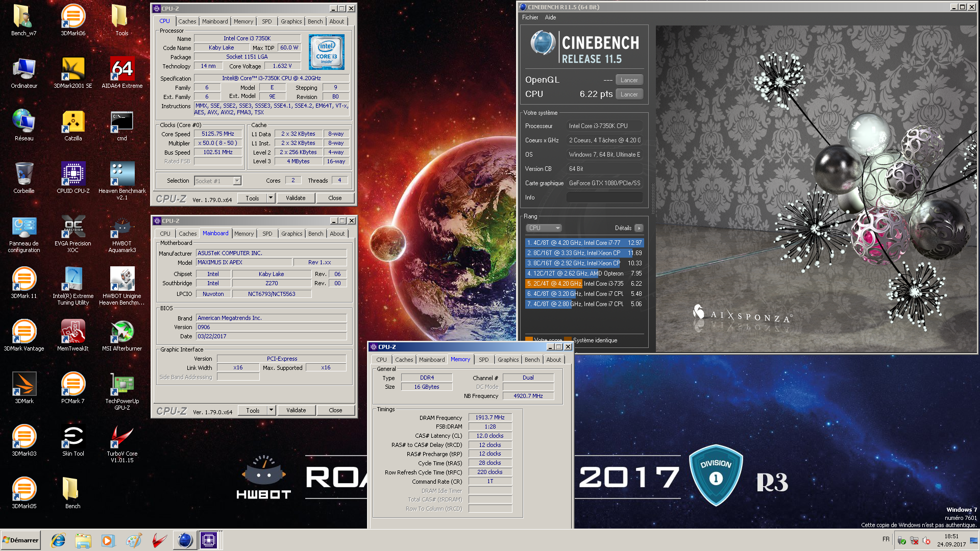Image resolution: width=980 pixels, height=551 pixels.
Task: Launch HWBOT Aquamark3 shortcut
Action: point(122,234)
